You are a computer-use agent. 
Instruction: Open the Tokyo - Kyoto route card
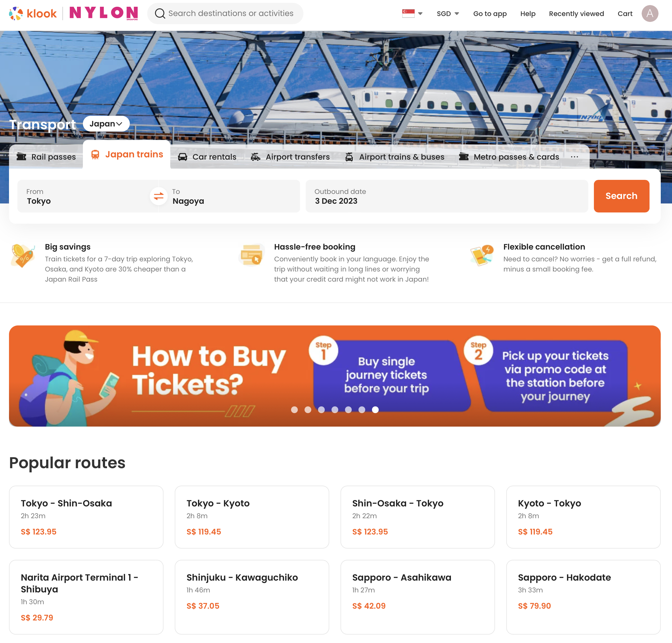pyautogui.click(x=252, y=517)
